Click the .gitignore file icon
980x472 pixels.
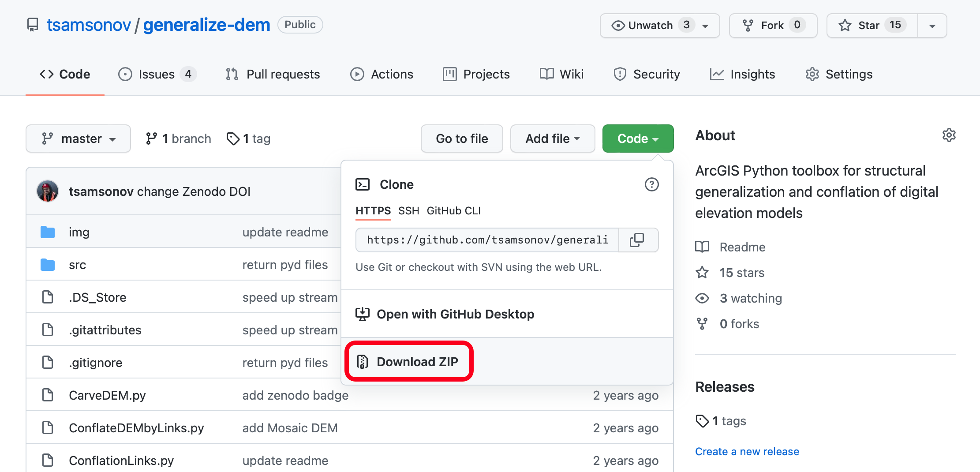click(x=48, y=363)
